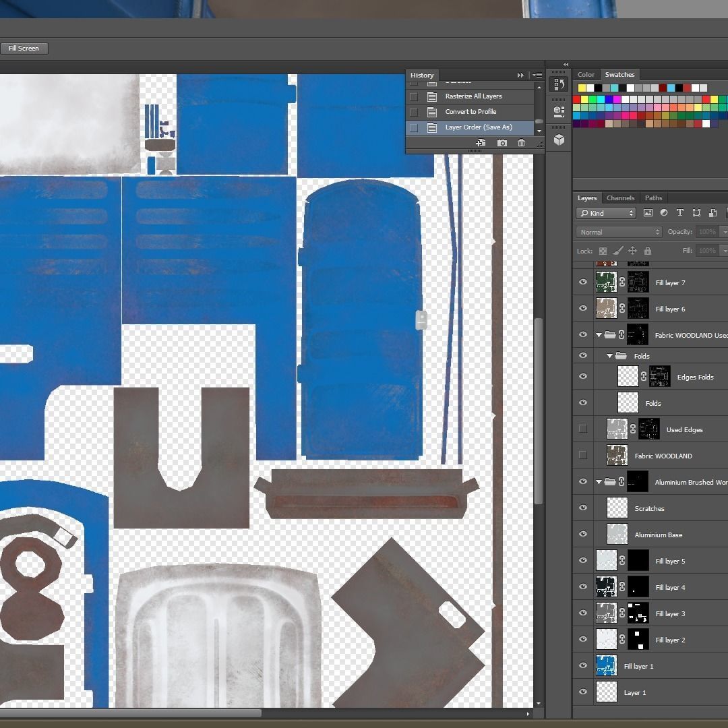Show the Used Edges layer

click(x=583, y=429)
